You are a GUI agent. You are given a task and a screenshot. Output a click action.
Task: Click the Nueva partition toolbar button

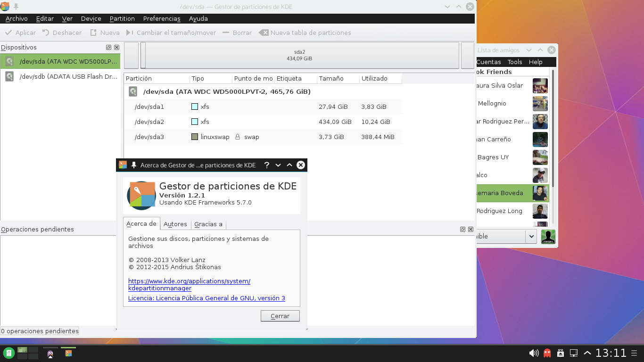point(105,33)
